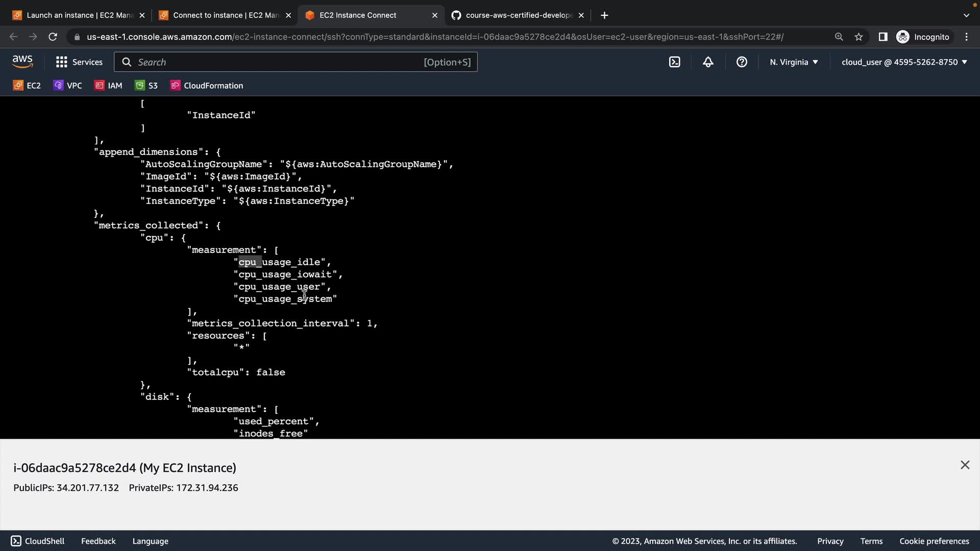Expand the cloud_user account dropdown
This screenshot has width=980, height=551.
click(904, 62)
